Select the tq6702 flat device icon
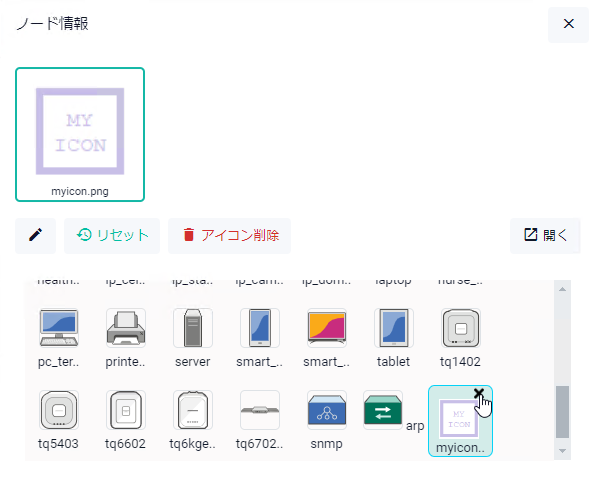The height and width of the screenshot is (478, 594). (x=260, y=410)
